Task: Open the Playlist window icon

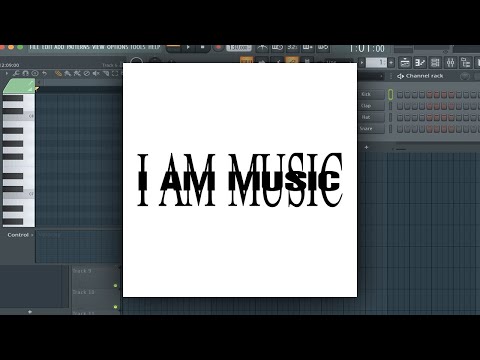Action: tap(405, 62)
